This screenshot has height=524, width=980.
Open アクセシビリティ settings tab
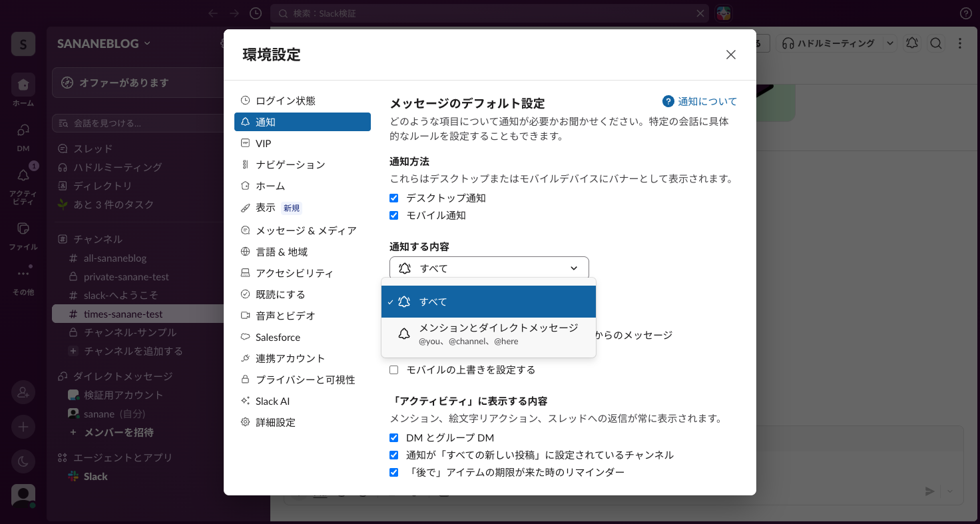[x=302, y=273]
